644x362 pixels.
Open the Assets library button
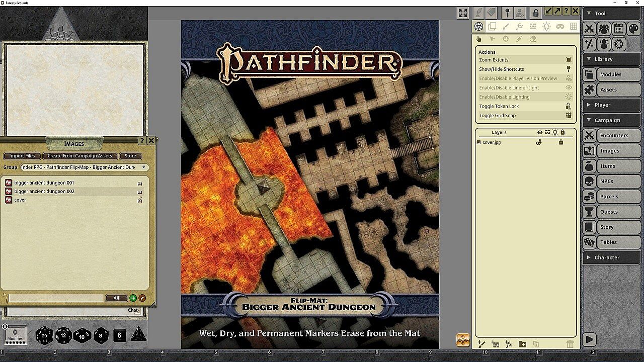(x=611, y=89)
